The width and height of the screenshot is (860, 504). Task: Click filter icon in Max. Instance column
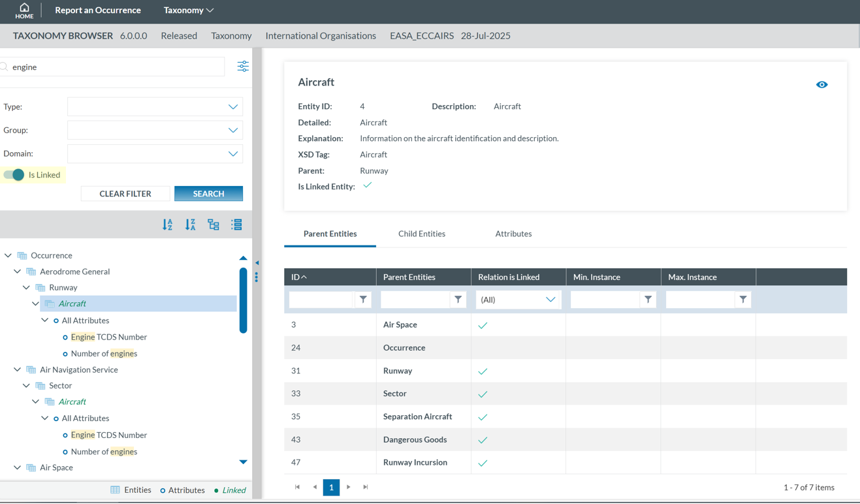pyautogui.click(x=743, y=300)
